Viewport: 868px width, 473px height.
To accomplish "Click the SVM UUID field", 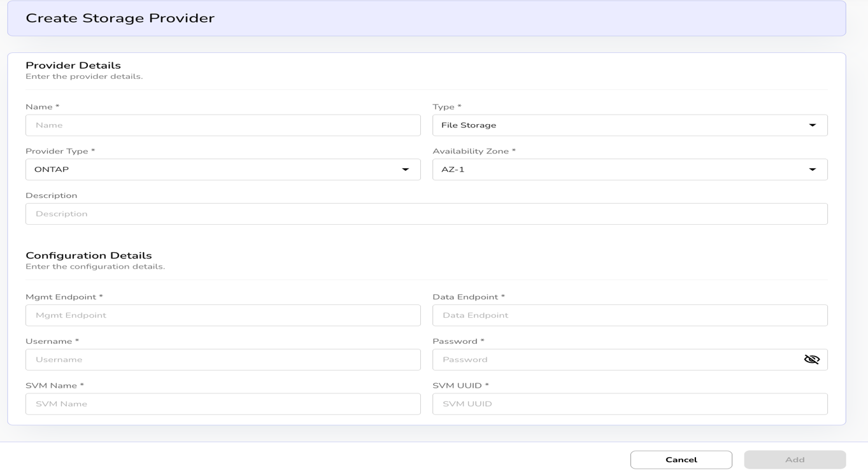I will [x=629, y=404].
